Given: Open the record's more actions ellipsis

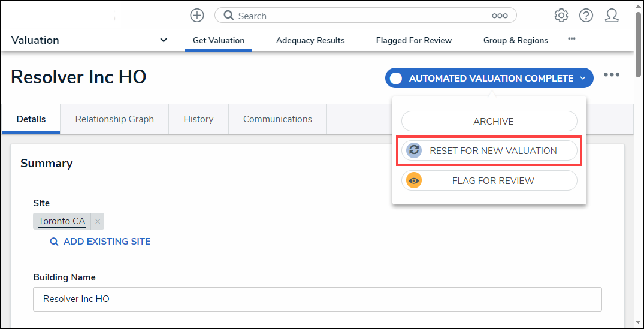Looking at the screenshot, I should point(612,75).
